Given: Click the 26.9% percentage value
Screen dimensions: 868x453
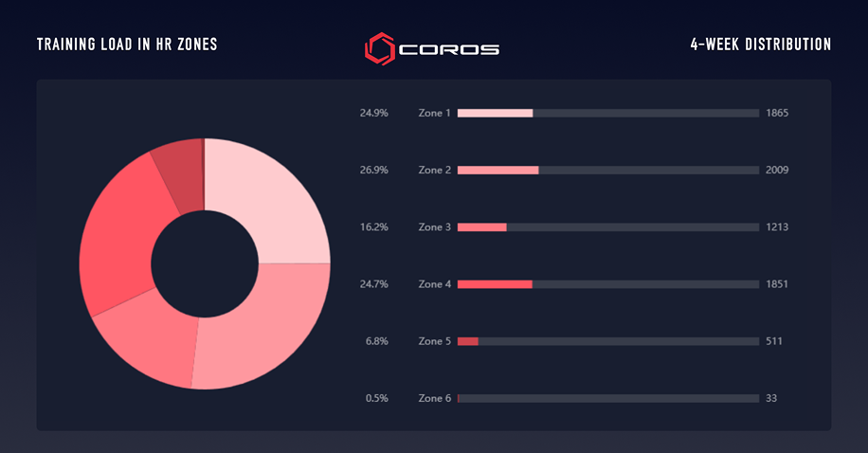Looking at the screenshot, I should tap(373, 171).
